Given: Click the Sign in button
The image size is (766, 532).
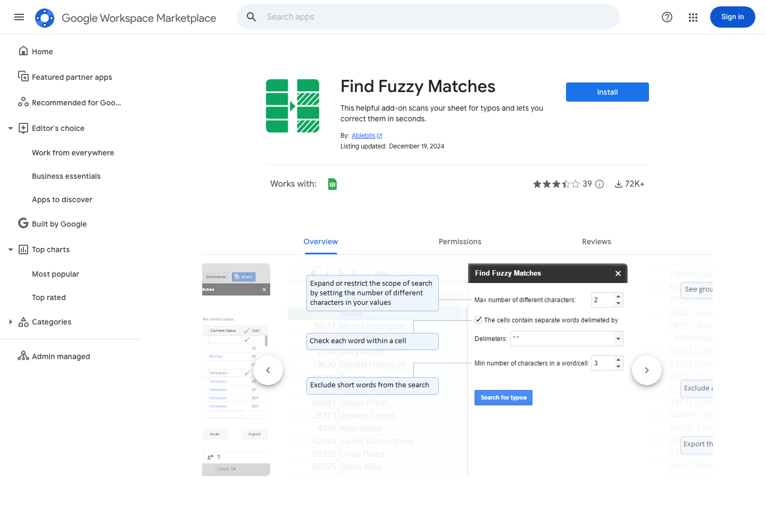Looking at the screenshot, I should pyautogui.click(x=732, y=17).
